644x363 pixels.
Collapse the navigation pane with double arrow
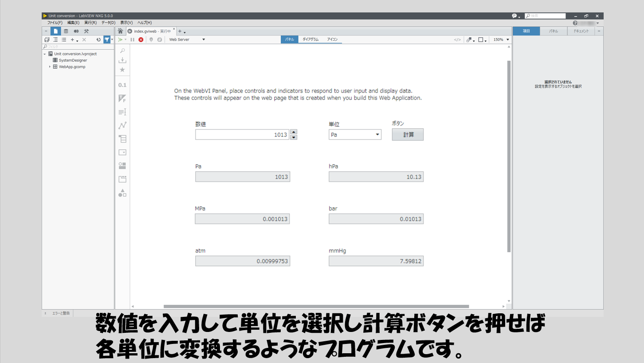pos(46,31)
